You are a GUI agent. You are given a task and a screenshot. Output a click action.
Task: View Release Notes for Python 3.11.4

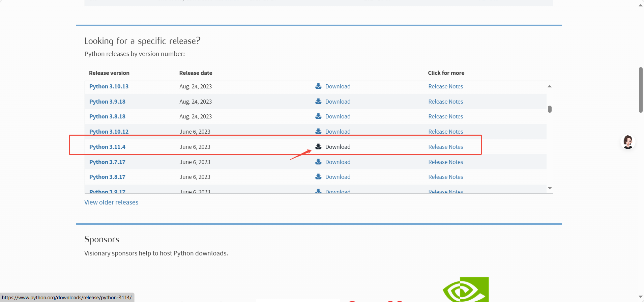[445, 147]
